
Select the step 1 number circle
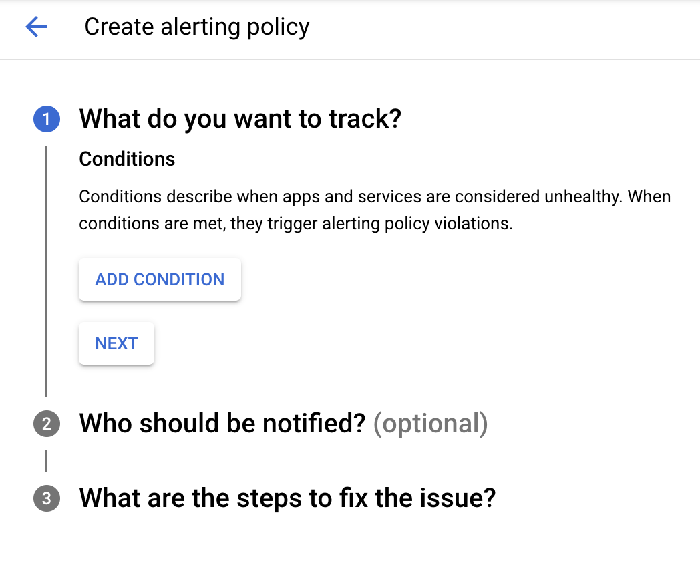click(x=46, y=120)
